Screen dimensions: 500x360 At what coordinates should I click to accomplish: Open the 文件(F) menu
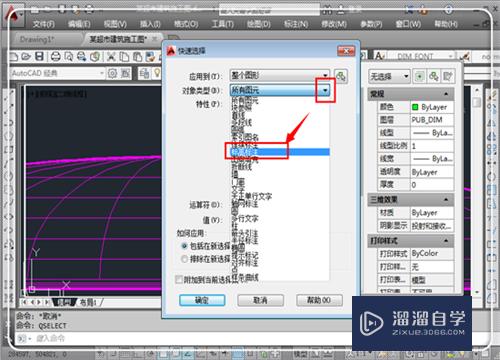coord(43,24)
